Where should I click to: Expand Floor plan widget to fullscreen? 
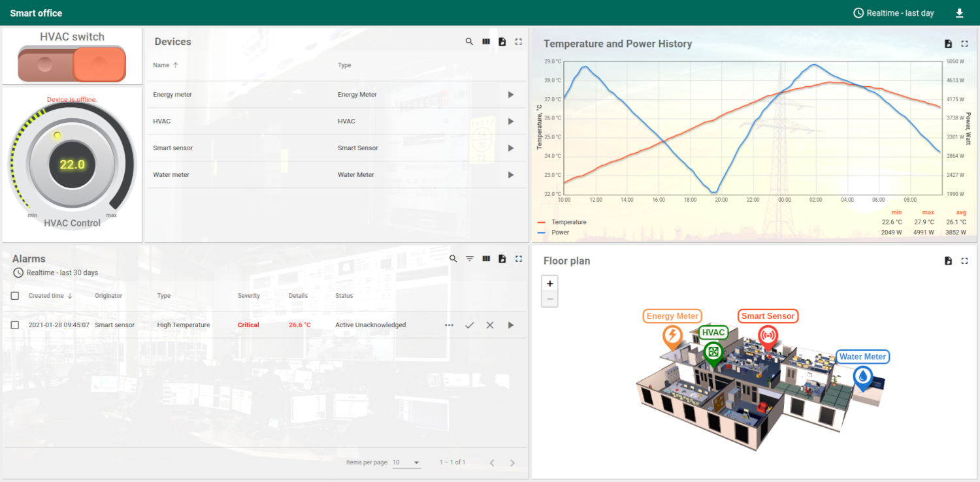pyautogui.click(x=964, y=261)
